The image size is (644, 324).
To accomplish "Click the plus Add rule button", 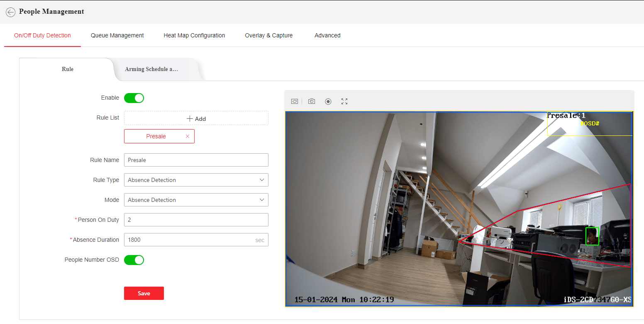I will pos(196,118).
